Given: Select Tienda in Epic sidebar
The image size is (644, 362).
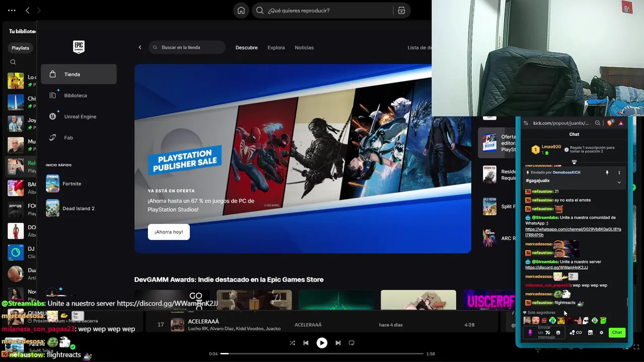Looking at the screenshot, I should [78, 74].
